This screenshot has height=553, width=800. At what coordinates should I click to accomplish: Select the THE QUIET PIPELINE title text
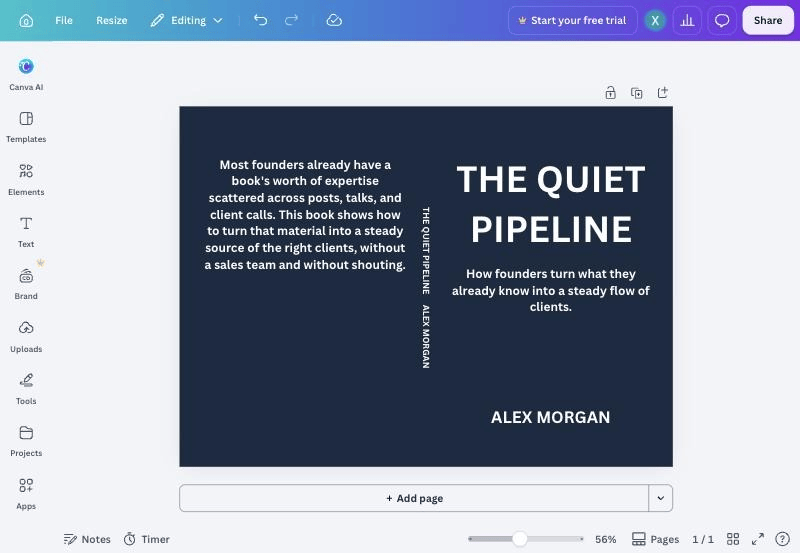tap(551, 204)
